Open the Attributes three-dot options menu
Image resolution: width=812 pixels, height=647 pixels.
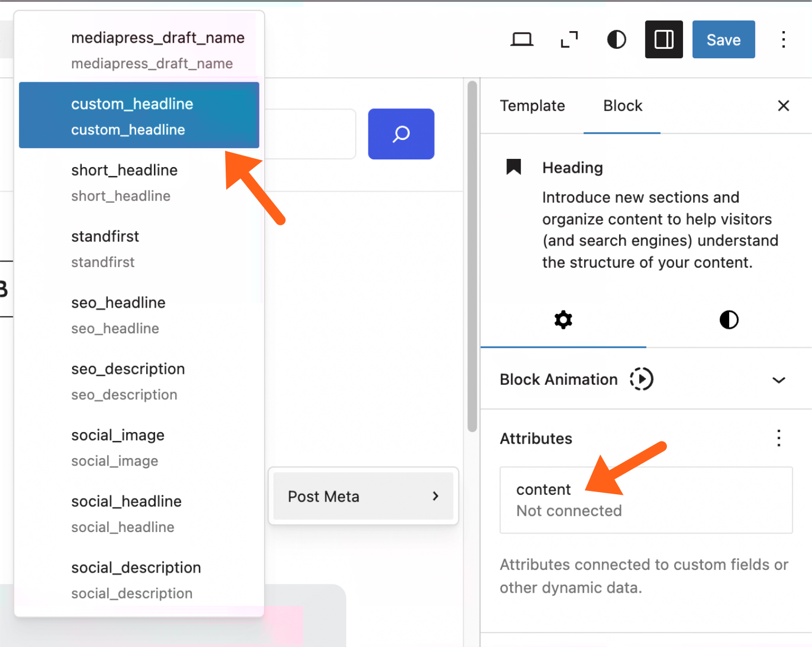click(x=779, y=438)
